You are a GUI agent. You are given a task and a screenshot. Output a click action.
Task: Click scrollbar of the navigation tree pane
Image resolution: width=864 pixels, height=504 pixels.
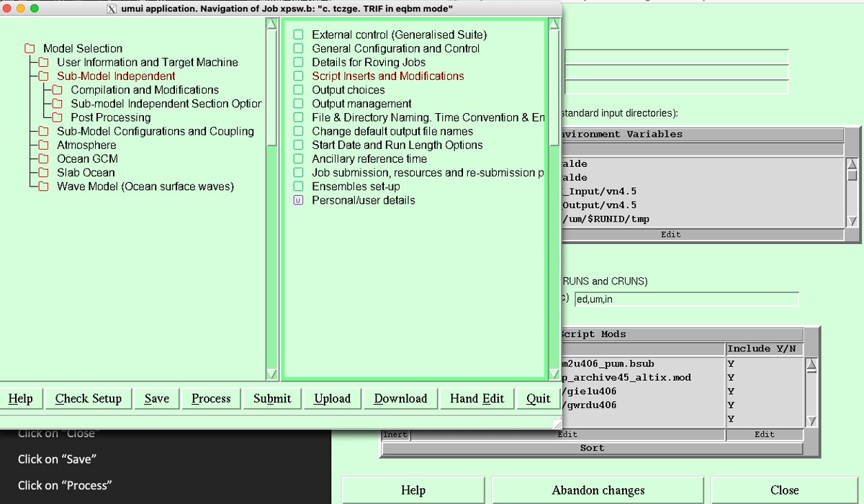(x=271, y=198)
